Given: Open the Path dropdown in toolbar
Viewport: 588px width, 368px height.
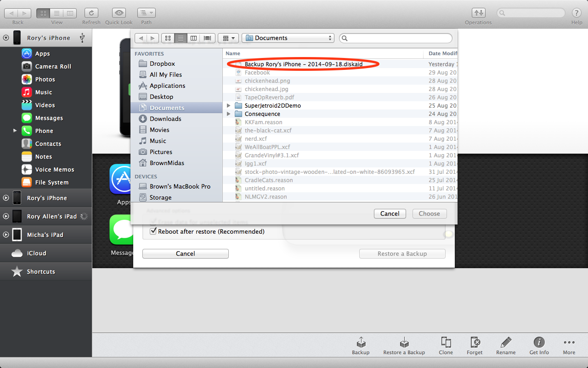Looking at the screenshot, I should tap(147, 13).
